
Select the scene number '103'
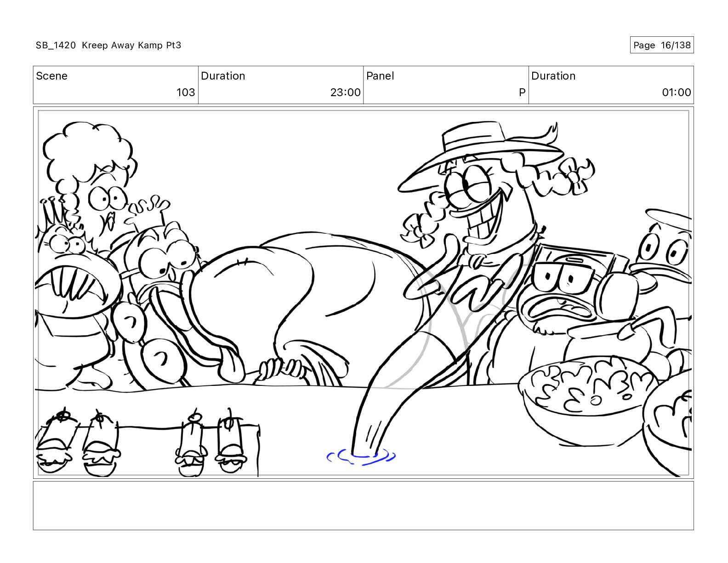coord(186,92)
